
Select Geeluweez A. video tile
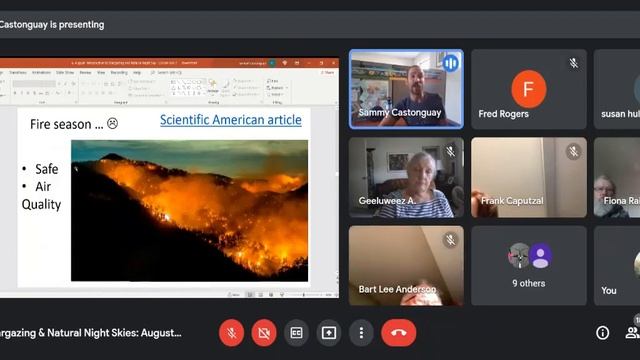coord(406,177)
